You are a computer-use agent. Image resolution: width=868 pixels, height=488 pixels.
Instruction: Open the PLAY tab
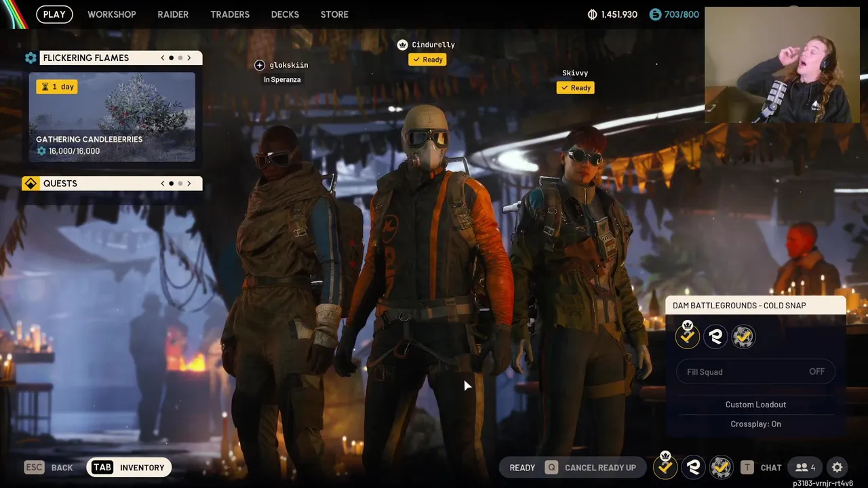pyautogui.click(x=54, y=14)
